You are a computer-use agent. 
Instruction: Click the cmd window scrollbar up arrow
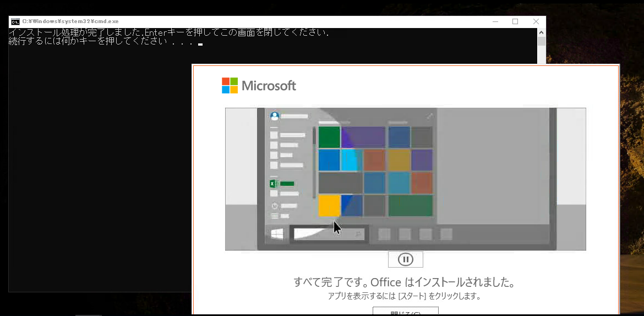541,32
